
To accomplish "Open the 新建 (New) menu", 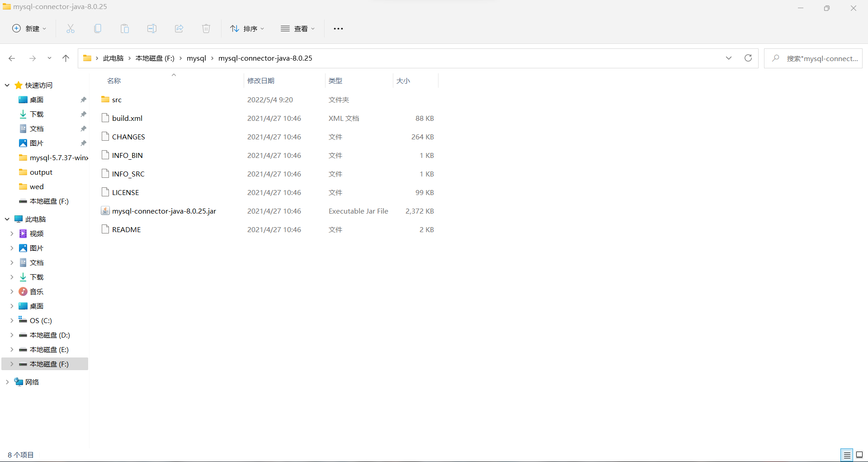I will pyautogui.click(x=29, y=29).
